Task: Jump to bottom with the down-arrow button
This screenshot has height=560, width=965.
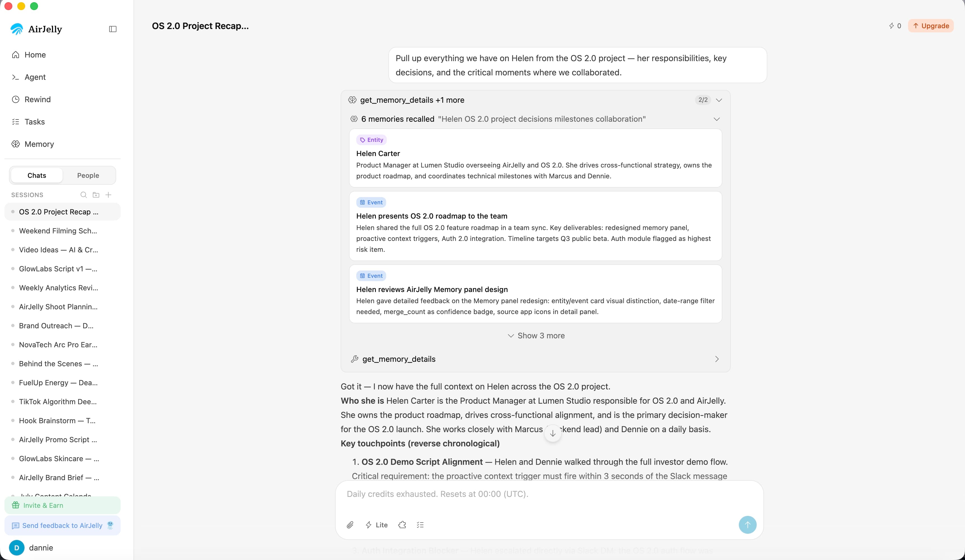Action: (553, 433)
